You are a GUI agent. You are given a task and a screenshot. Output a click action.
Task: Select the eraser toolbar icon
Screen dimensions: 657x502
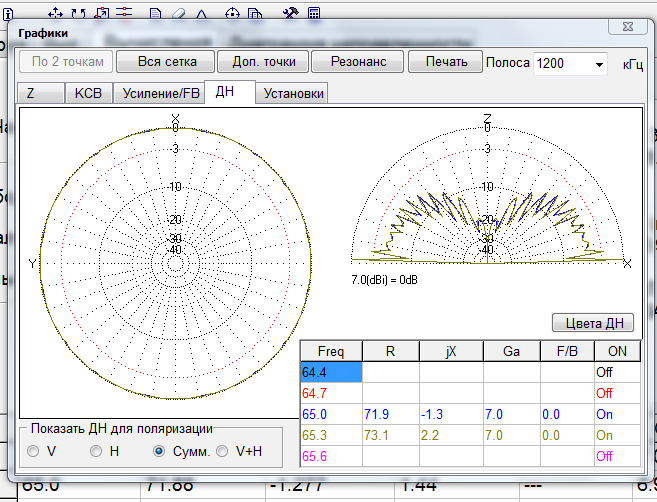tap(178, 14)
